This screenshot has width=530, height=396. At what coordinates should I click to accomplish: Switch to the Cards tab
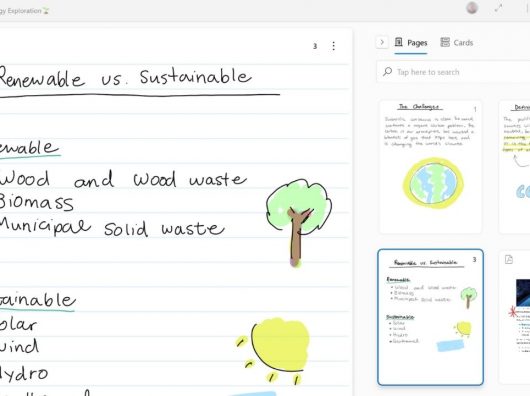tap(456, 43)
